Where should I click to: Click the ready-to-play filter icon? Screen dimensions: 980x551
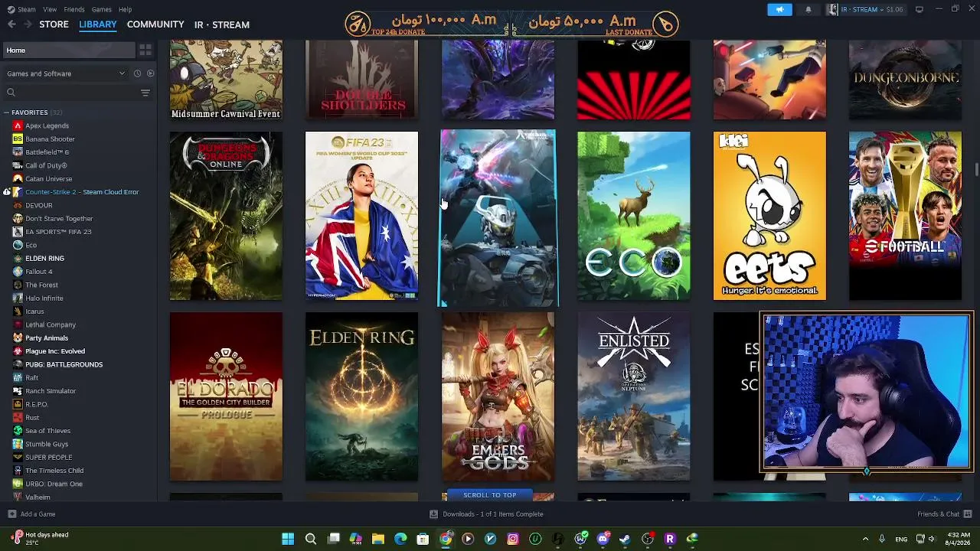[150, 73]
